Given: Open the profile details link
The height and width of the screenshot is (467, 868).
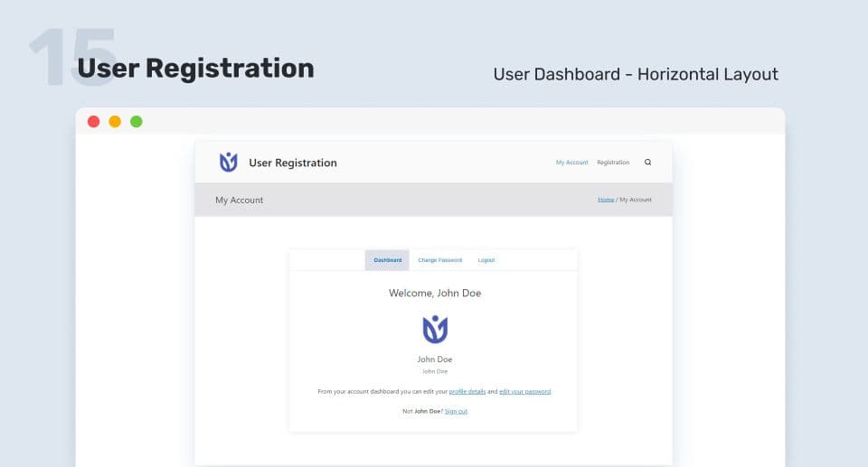Looking at the screenshot, I should (467, 391).
